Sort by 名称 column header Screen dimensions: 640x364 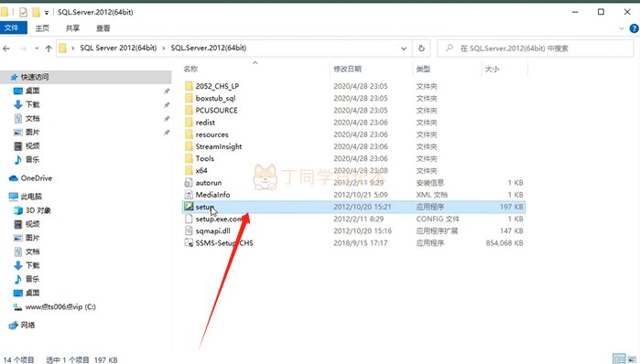tap(190, 69)
